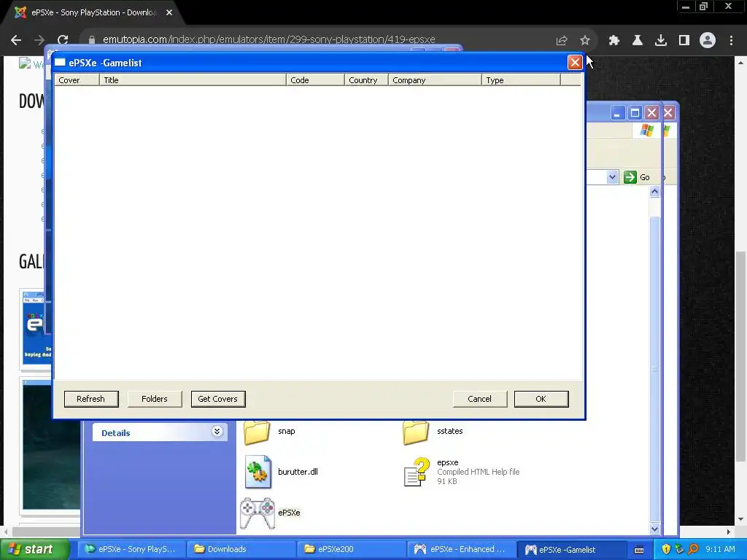Switch to ePSXe200 taskbar item
The image size is (747, 560).
pyautogui.click(x=351, y=549)
